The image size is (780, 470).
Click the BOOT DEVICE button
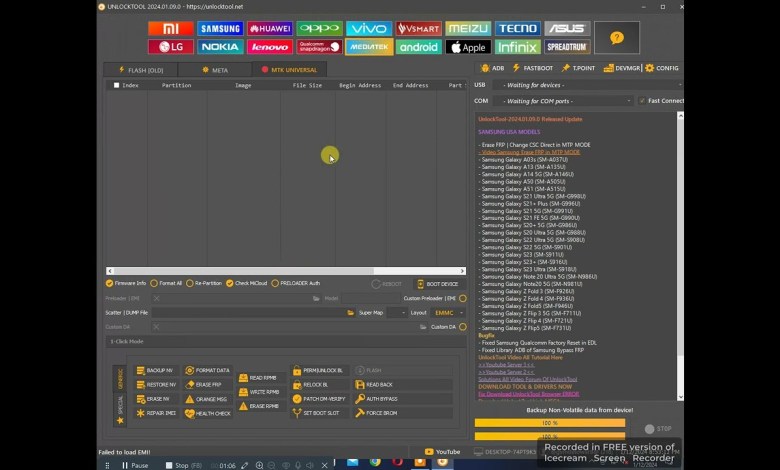[438, 284]
